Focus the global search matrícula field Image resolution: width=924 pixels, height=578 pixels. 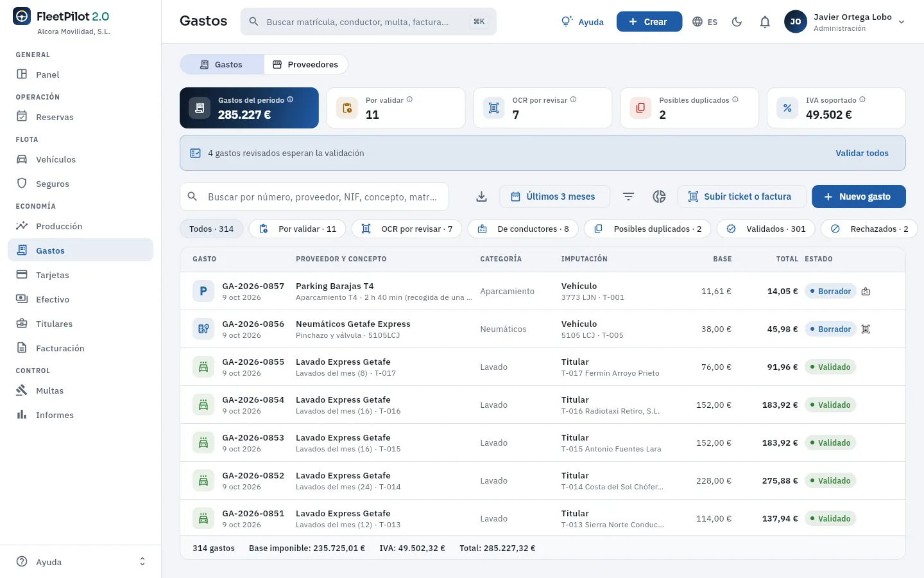[368, 22]
